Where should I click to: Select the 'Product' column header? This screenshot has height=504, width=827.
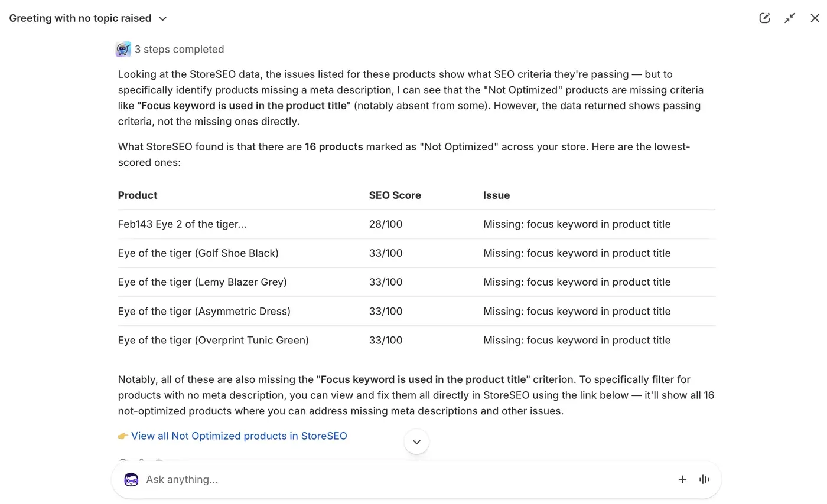138,195
